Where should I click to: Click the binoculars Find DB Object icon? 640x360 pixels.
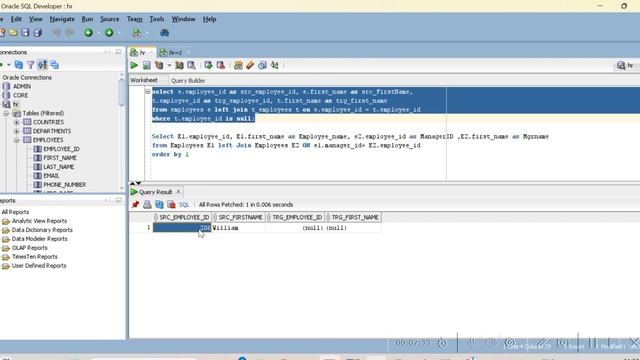[164, 33]
